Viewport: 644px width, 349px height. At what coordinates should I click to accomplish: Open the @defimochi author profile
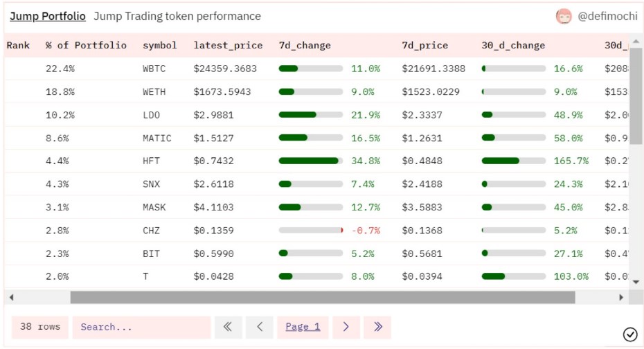coord(607,17)
